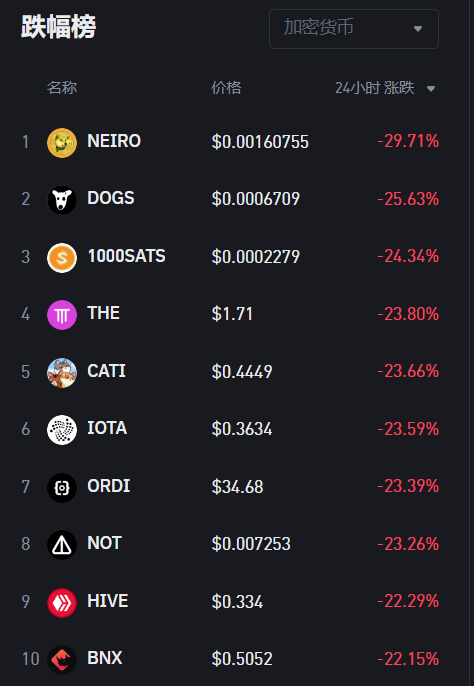Click the 跌幅榜 heading

pos(59,27)
